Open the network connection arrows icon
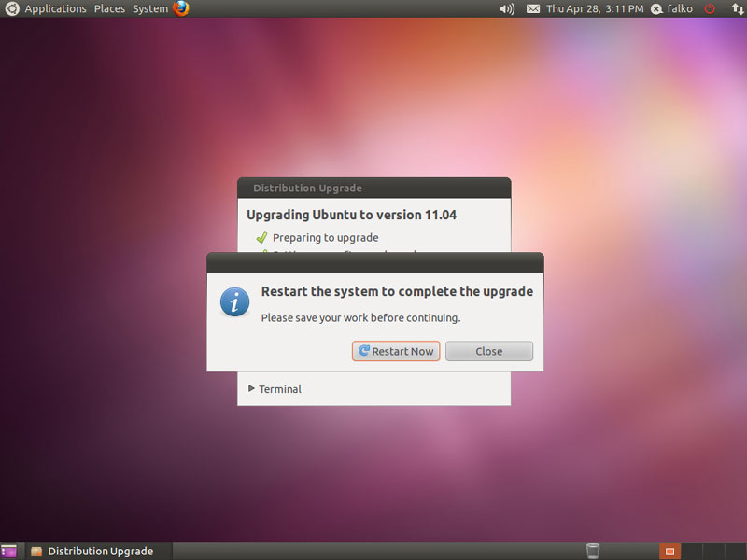 tap(738, 8)
